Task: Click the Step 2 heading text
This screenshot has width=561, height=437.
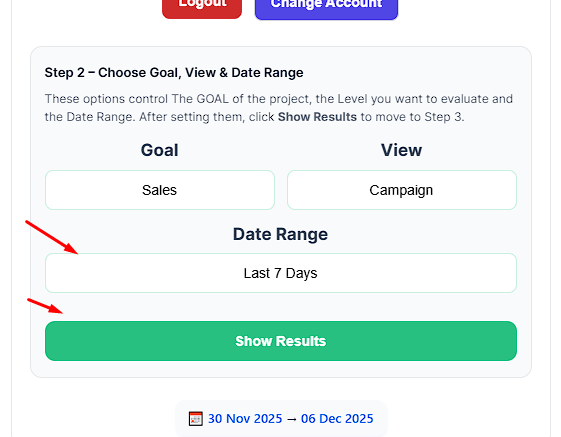Action: point(174,73)
